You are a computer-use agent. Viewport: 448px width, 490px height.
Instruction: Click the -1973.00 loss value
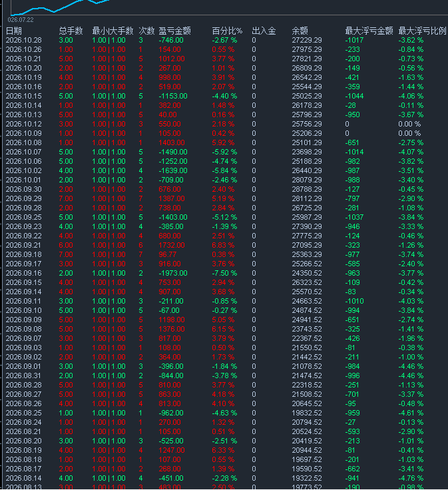(173, 273)
